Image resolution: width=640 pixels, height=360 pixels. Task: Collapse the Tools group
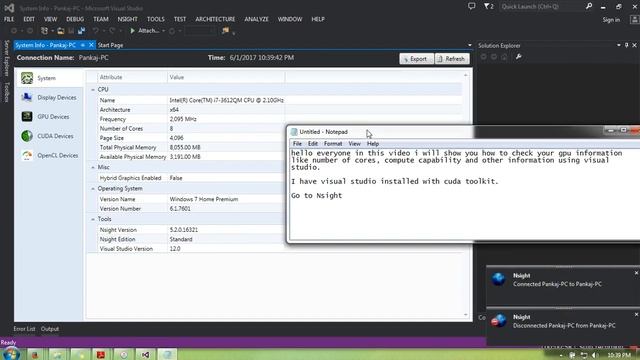coord(93,219)
